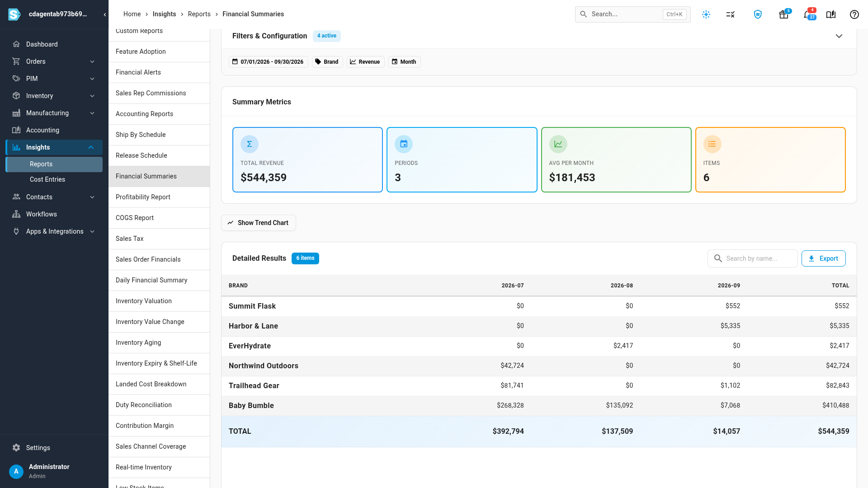Click the Month filter chip
This screenshot has height=488, width=868.
[404, 62]
